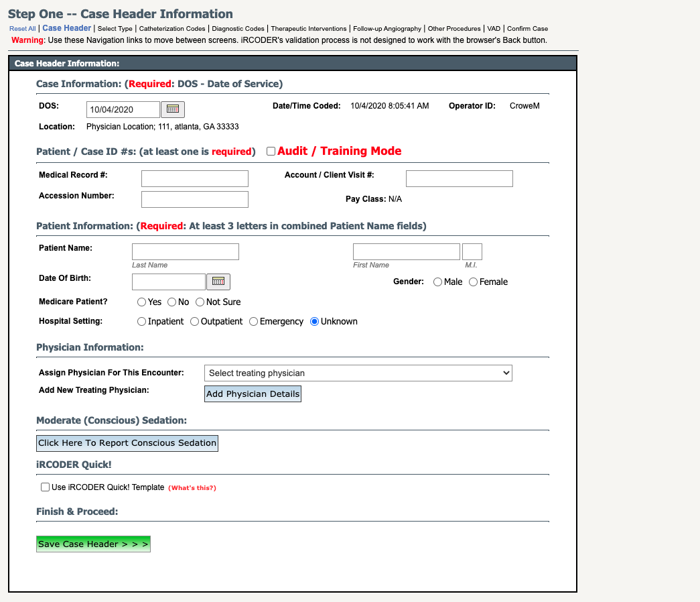Open the What's this? help link
The image size is (700, 602).
point(192,487)
